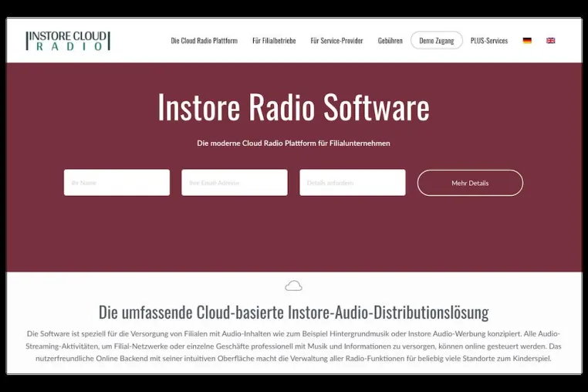This screenshot has height=392, width=588.
Task: Go to the Gebühren page
Action: (390, 41)
